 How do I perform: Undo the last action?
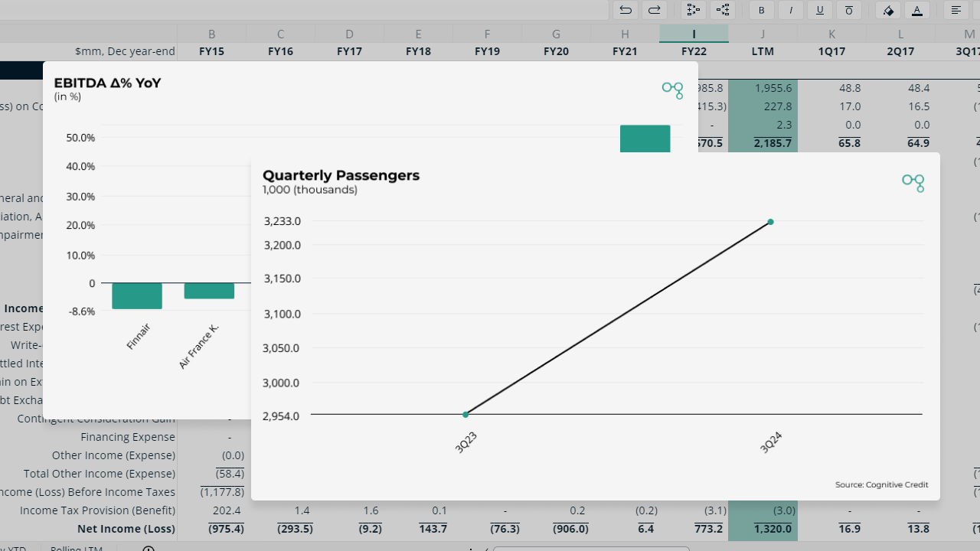pyautogui.click(x=626, y=10)
